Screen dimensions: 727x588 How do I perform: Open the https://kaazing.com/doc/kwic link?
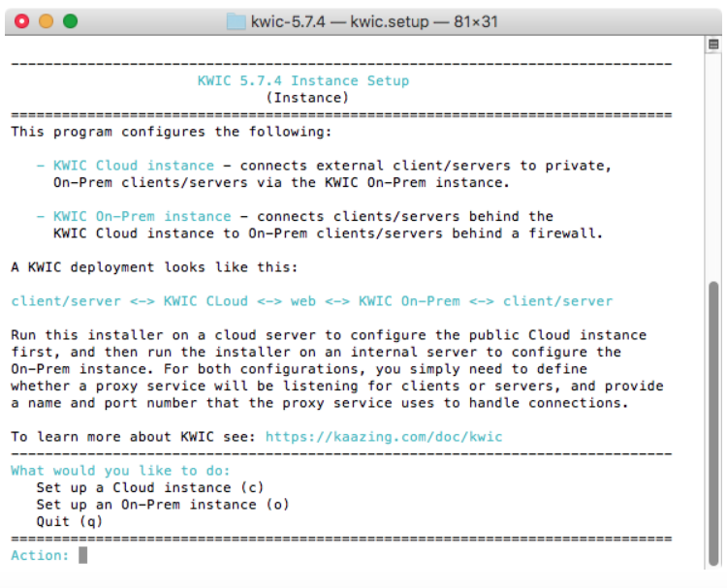click(x=384, y=437)
